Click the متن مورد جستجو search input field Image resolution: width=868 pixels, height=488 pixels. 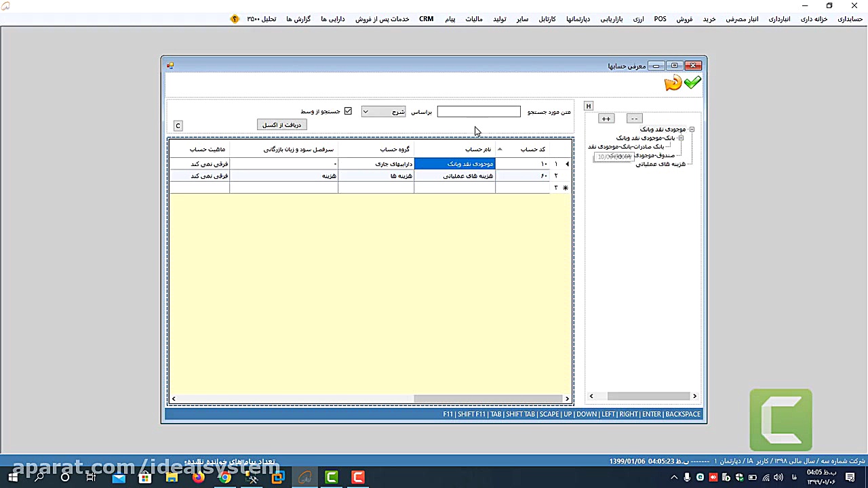tap(479, 112)
